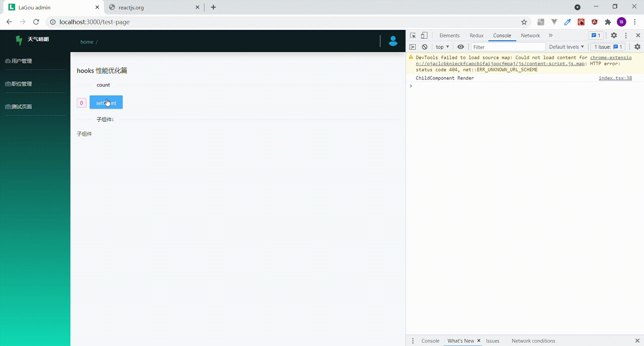Viewport: 644px width, 346px height.
Task: Click the messages count badge in DevTools
Action: (596, 36)
